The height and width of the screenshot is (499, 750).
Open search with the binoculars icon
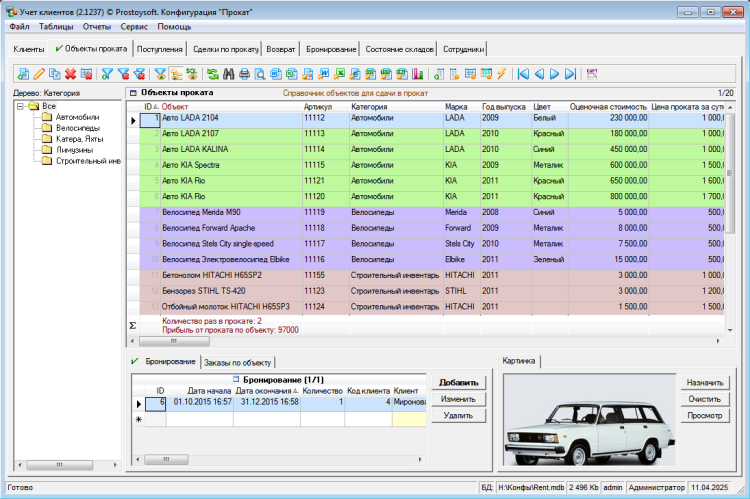click(229, 74)
